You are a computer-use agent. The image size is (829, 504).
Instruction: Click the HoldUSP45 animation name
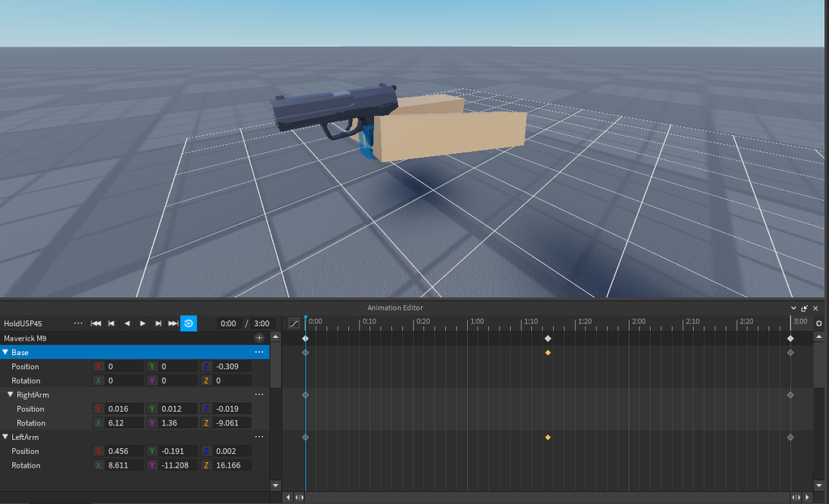24,323
